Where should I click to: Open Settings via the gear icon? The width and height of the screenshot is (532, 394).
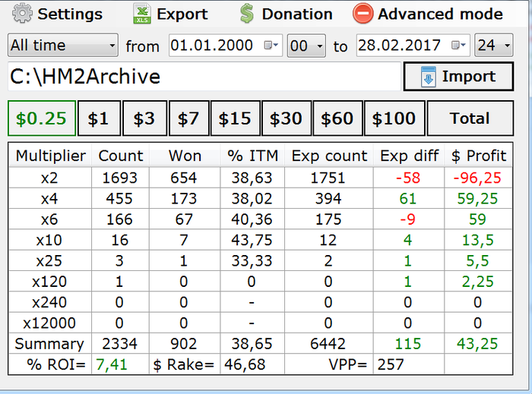(x=22, y=14)
